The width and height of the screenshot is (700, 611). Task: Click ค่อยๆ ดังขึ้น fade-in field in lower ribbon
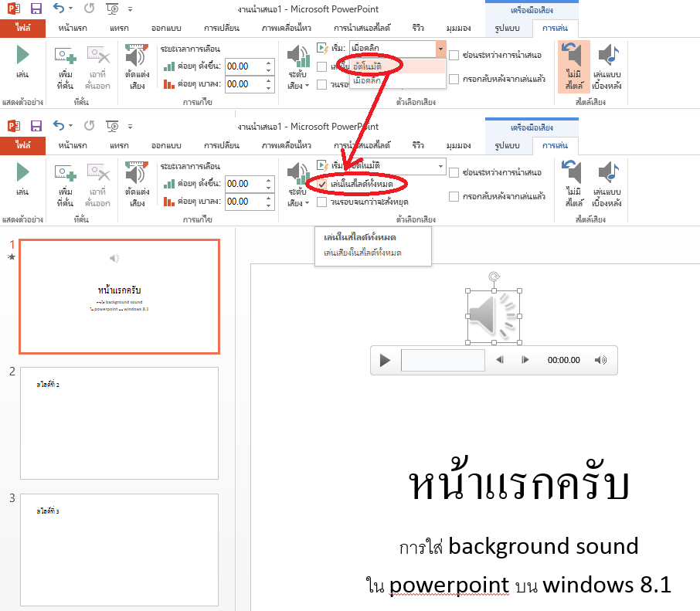tap(245, 184)
